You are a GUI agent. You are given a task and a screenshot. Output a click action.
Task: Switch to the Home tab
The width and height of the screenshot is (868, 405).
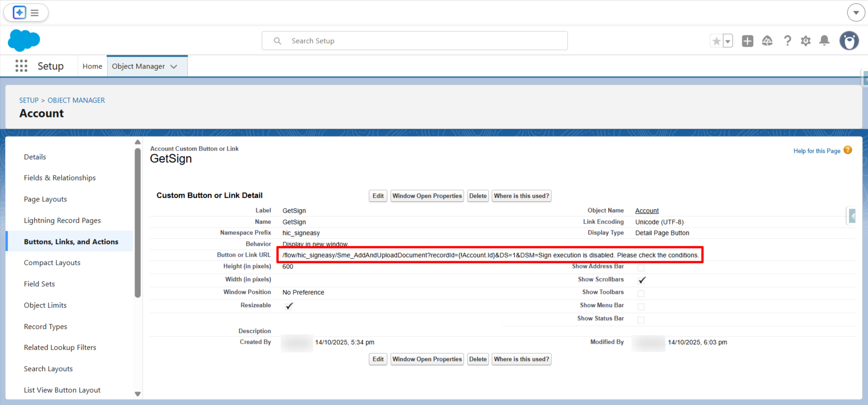coord(92,66)
